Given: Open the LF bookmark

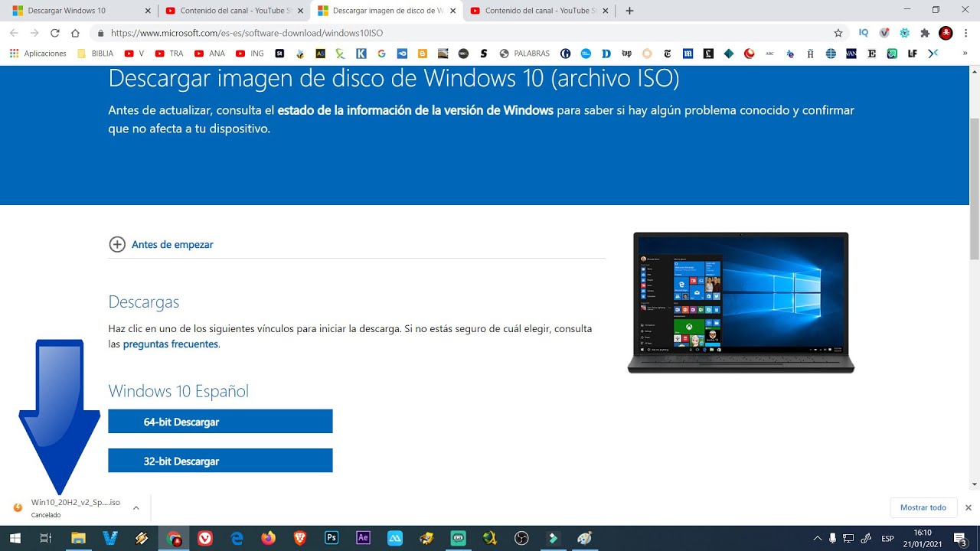Looking at the screenshot, I should coord(912,54).
